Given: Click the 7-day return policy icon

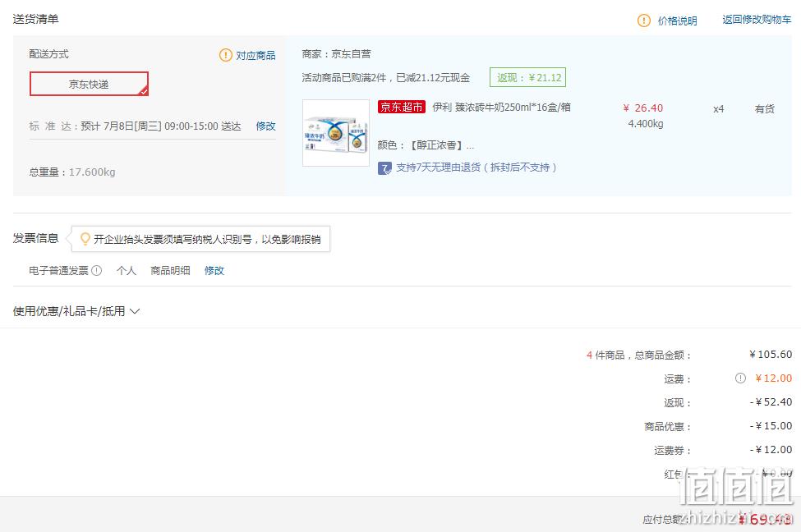Looking at the screenshot, I should click(x=384, y=168).
